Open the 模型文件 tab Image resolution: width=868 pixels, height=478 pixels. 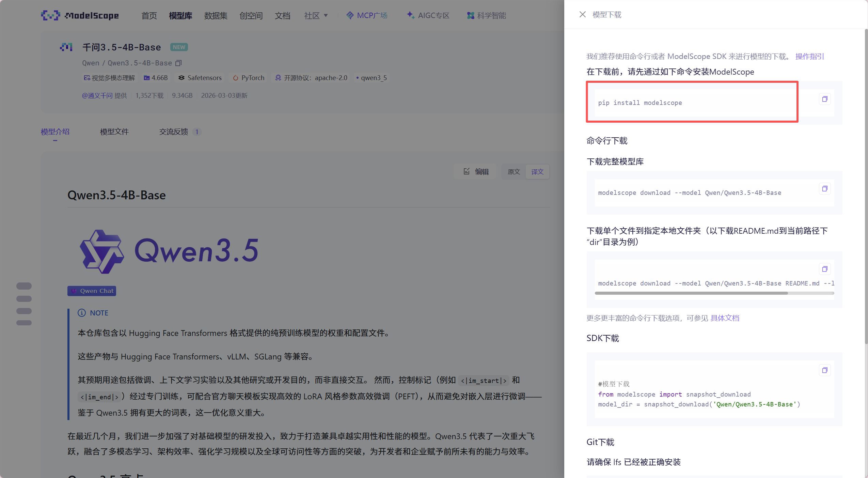pyautogui.click(x=114, y=132)
